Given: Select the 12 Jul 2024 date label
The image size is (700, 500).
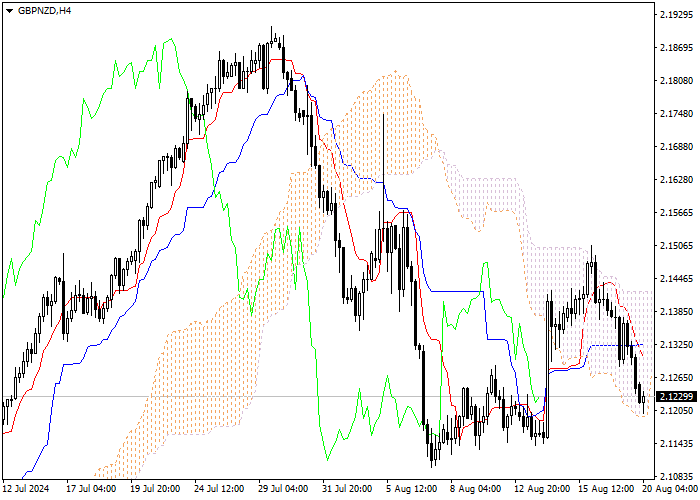Looking at the screenshot, I should 26,489.
